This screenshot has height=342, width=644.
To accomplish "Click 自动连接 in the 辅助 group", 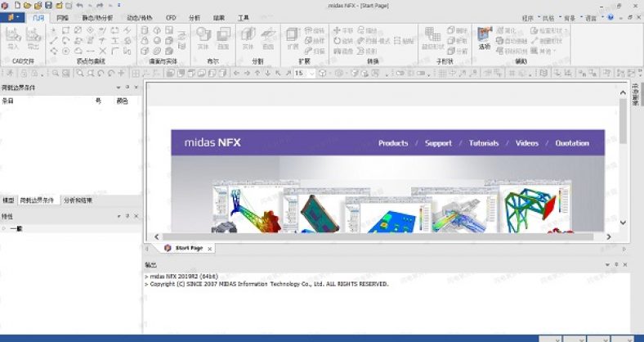I will [x=512, y=41].
